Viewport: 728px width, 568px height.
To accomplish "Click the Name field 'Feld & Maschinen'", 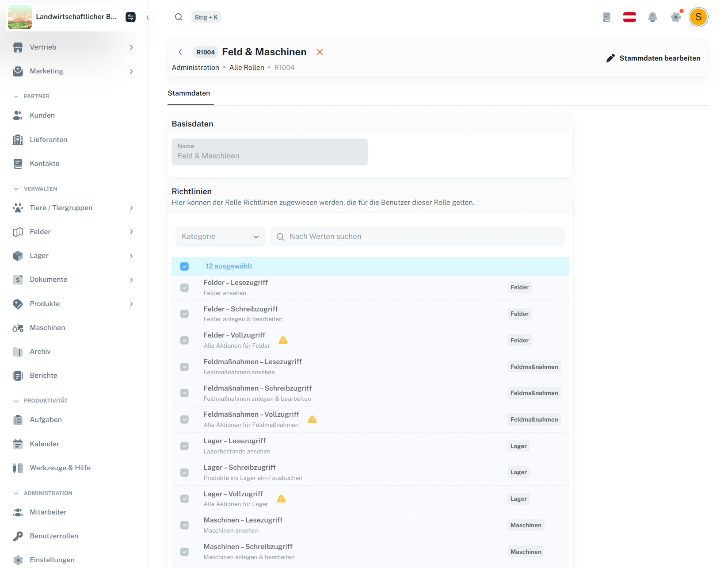I will (270, 152).
